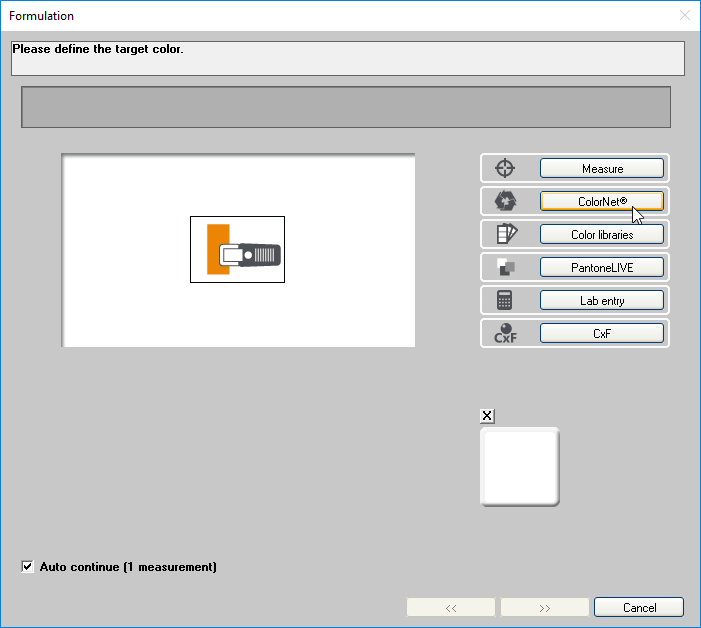Open the Color libraries button
The width and height of the screenshot is (701, 628).
[x=601, y=234]
